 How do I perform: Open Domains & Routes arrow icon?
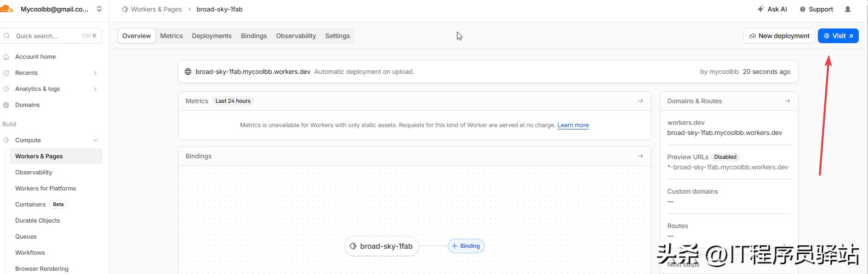pyautogui.click(x=788, y=101)
